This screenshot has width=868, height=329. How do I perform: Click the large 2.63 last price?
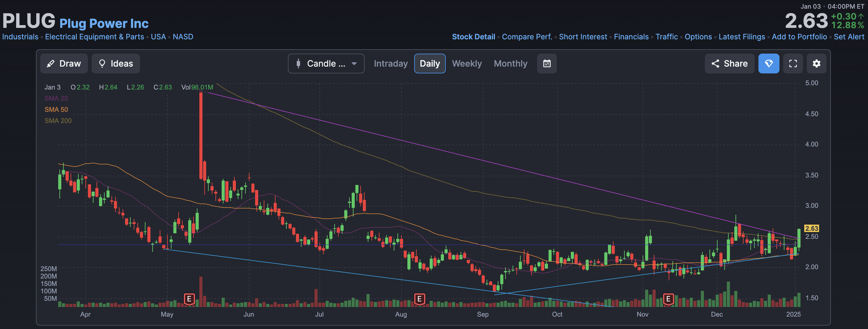coord(806,21)
